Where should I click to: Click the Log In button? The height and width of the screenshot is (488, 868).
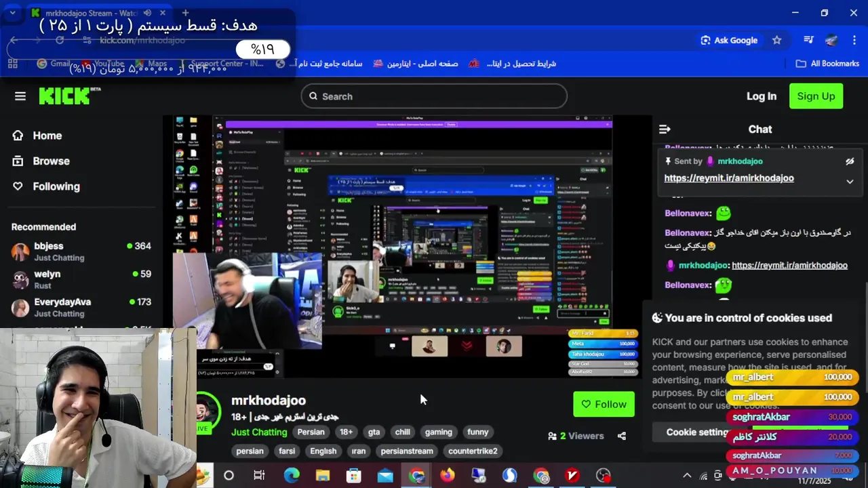[x=761, y=96]
